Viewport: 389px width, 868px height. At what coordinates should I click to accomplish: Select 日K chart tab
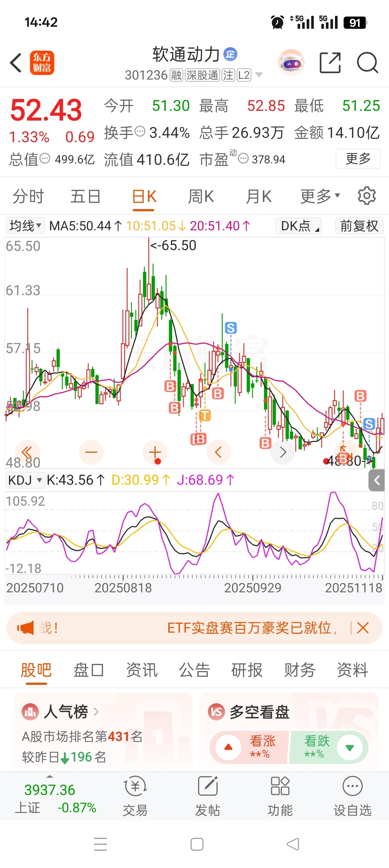point(144,197)
